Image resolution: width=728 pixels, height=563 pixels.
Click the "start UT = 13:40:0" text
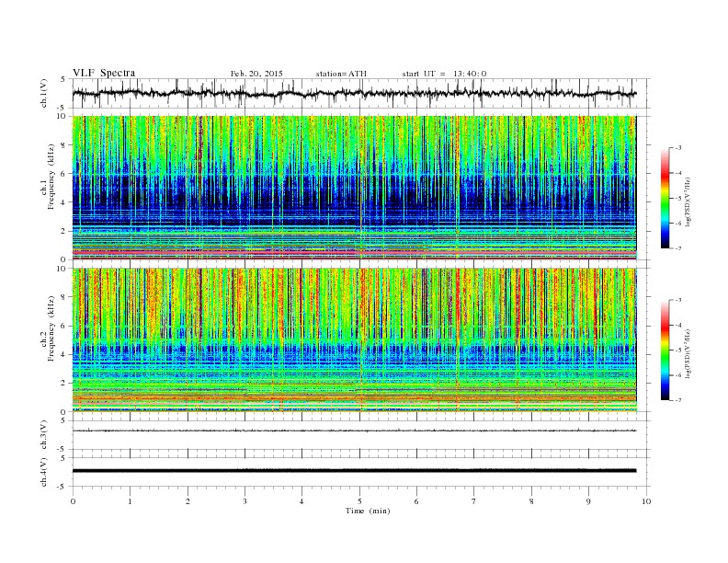coord(444,74)
